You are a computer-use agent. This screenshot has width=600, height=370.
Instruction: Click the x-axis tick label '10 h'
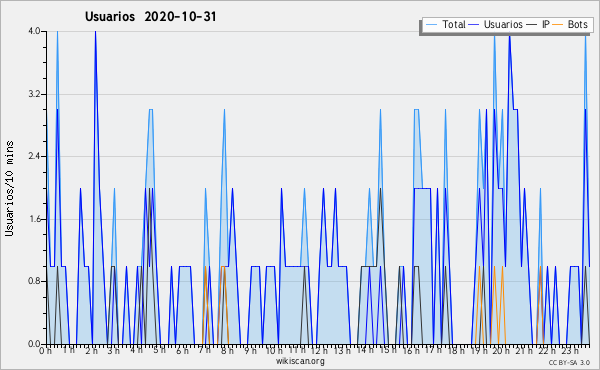[x=274, y=350]
